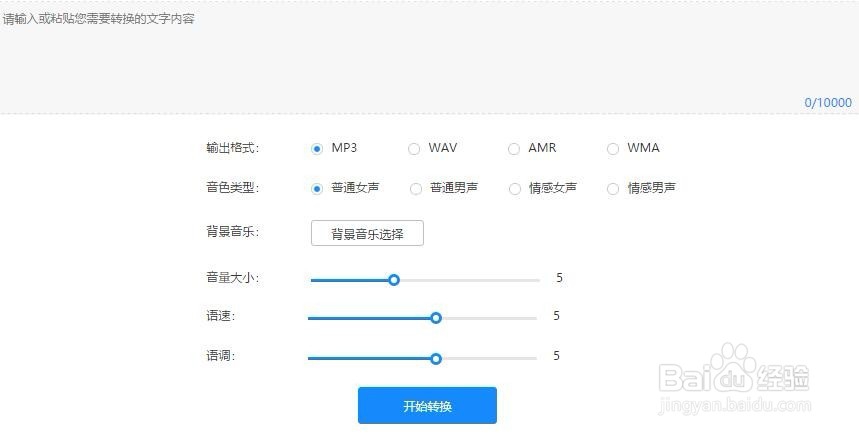Click the 语速 slider handle
The width and height of the screenshot is (859, 435).
tap(436, 318)
